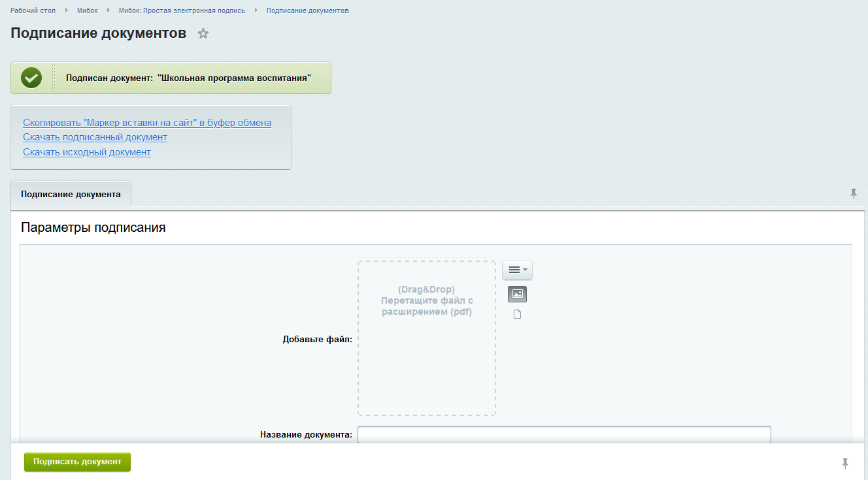Pin the bottom button bar with pin icon
This screenshot has height=480, width=868.
click(844, 463)
